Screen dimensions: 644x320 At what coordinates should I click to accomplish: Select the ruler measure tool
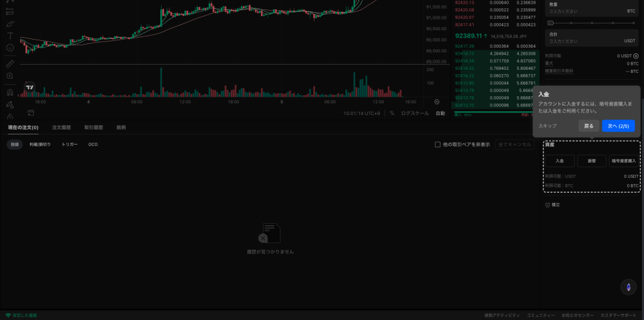pyautogui.click(x=10, y=63)
